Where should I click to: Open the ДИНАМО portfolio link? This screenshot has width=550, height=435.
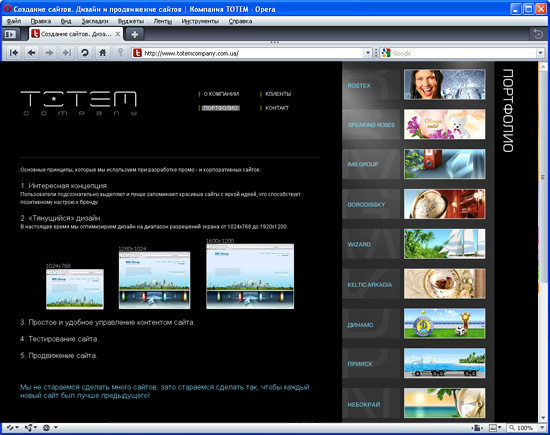tap(360, 325)
